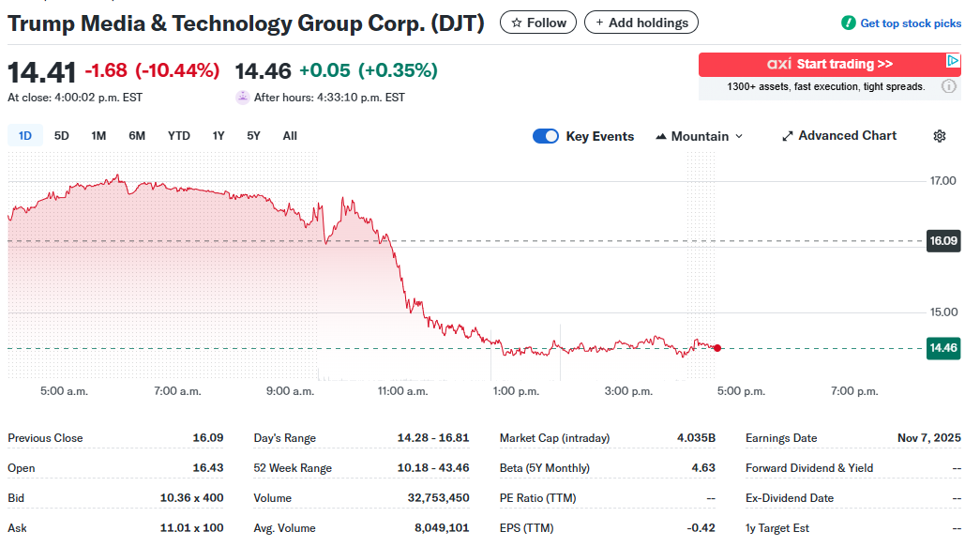Choose the 5Y chart range

(253, 136)
